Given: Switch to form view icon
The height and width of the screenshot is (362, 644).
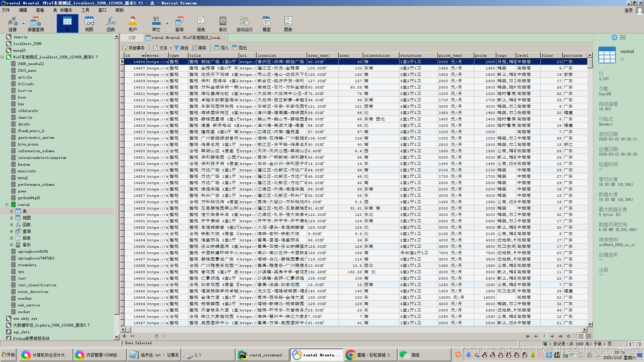Looking at the screenshot, I should tap(589, 336).
